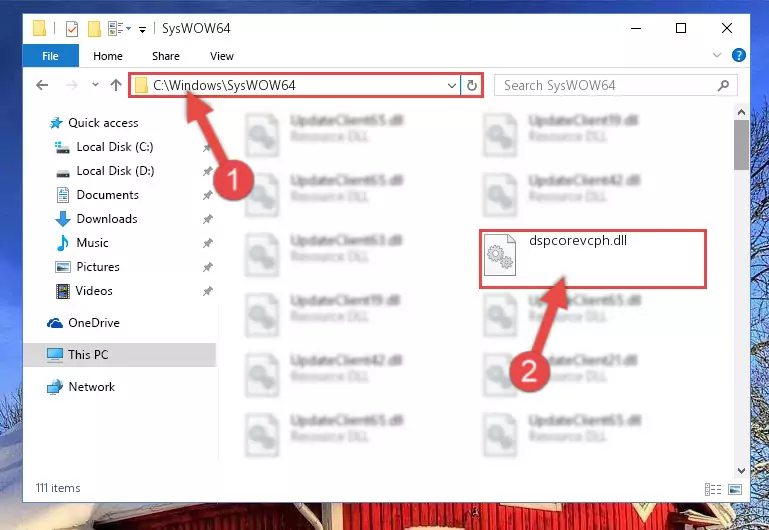Image resolution: width=769 pixels, height=530 pixels.
Task: Click the pin icon next to Music
Action: 207,243
